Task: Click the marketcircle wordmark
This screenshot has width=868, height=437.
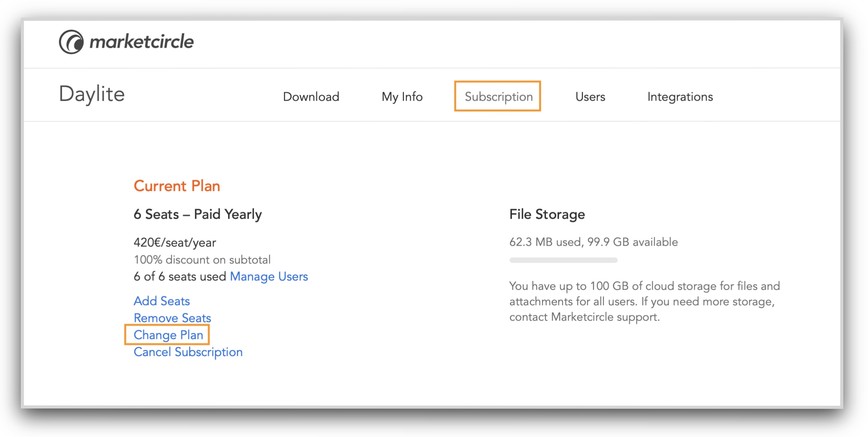Action: click(142, 42)
